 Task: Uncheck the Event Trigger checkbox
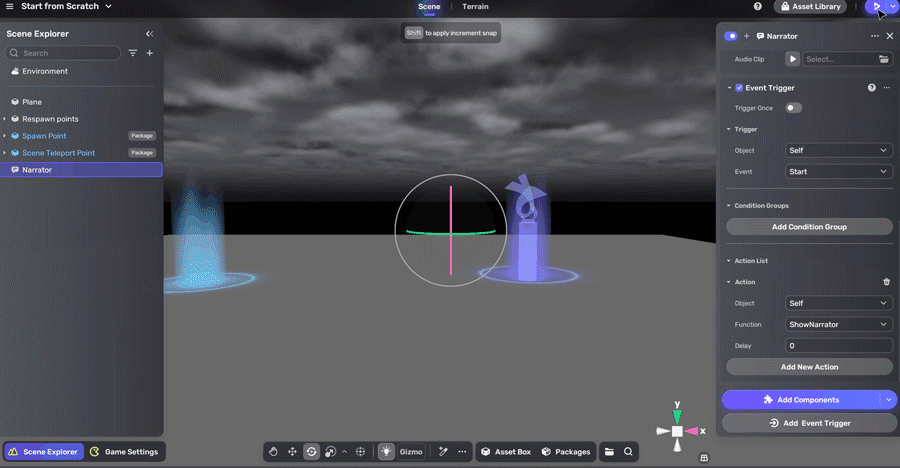click(739, 88)
